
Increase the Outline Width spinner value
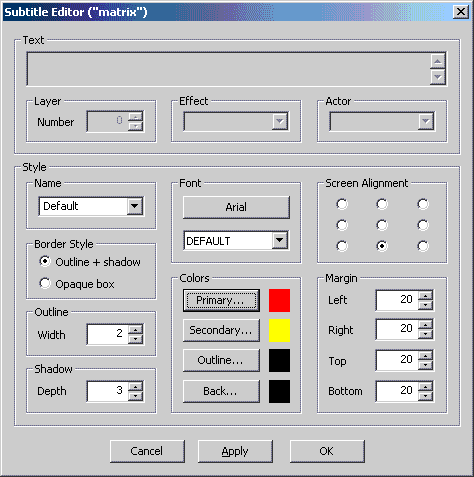coord(135,329)
